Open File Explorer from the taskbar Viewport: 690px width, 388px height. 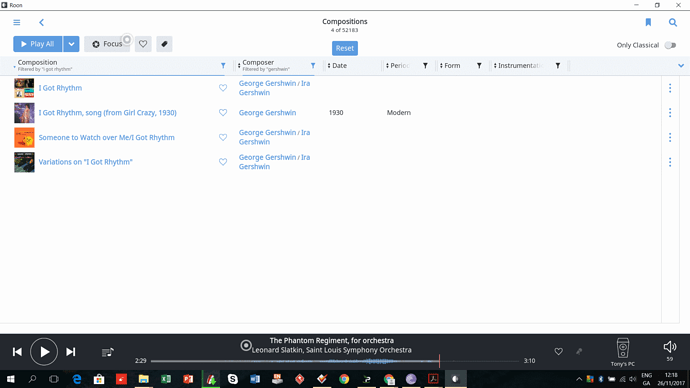(x=143, y=379)
